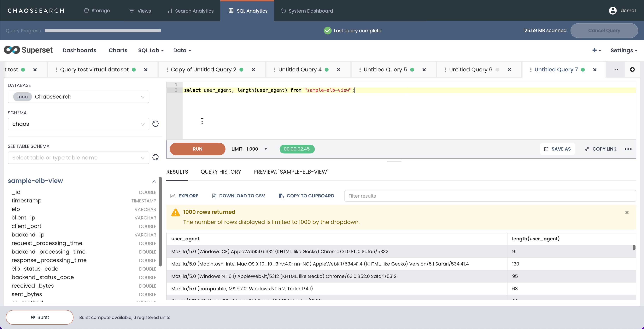Click the schema refresh icon next to chaos

155,124
